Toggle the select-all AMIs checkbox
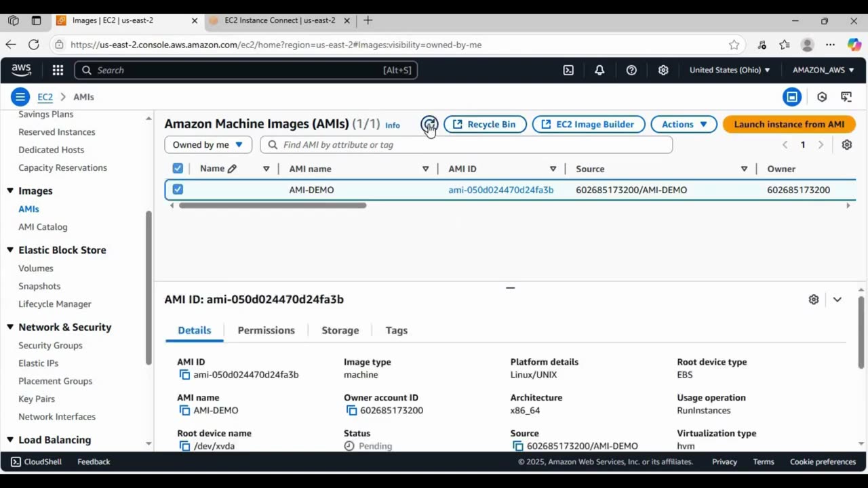The height and width of the screenshot is (488, 868). 178,169
